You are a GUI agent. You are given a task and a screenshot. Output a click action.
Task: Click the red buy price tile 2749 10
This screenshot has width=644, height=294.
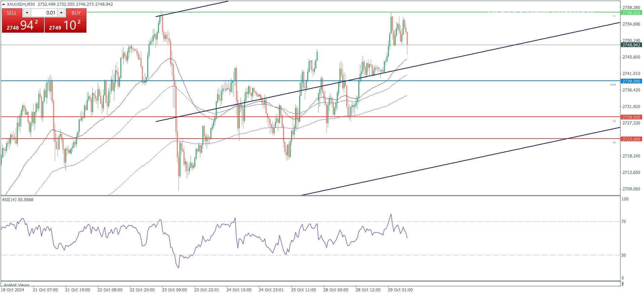(x=65, y=25)
